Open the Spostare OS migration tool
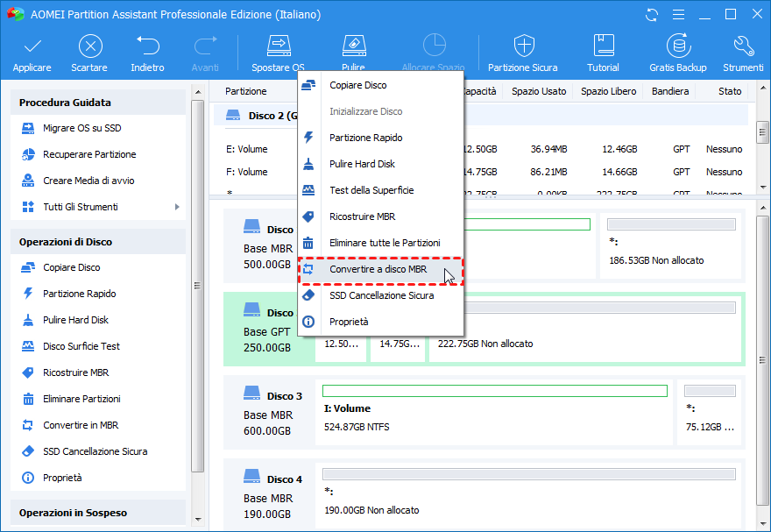Screen dimensions: 771x532 click(278, 46)
